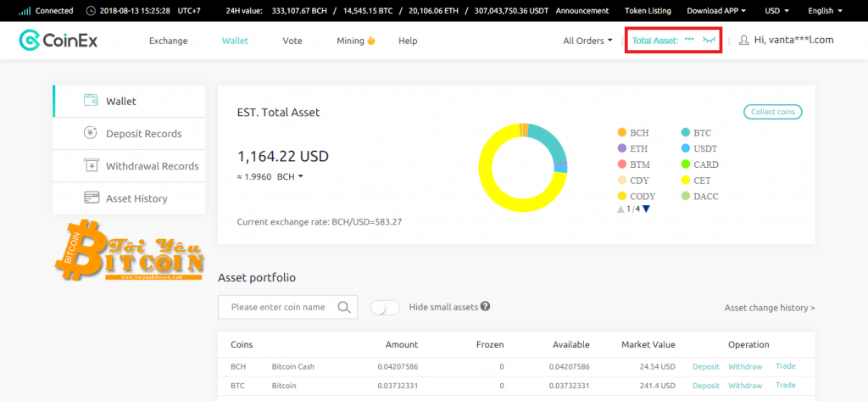The height and width of the screenshot is (401, 868).
Task: Toggle Total Asset visibility eye icon
Action: [709, 40]
